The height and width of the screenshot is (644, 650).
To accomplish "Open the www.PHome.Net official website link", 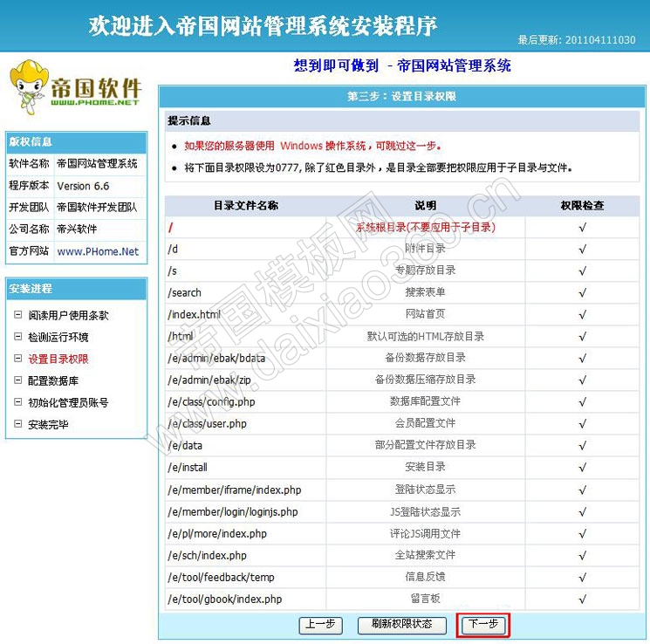I will coord(98,251).
